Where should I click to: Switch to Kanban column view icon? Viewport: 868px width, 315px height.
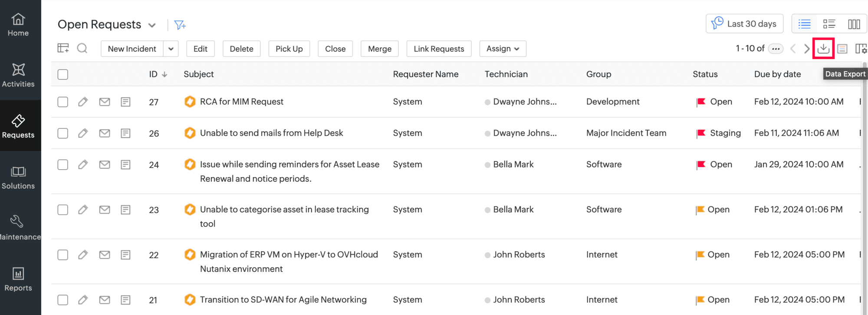(x=854, y=24)
